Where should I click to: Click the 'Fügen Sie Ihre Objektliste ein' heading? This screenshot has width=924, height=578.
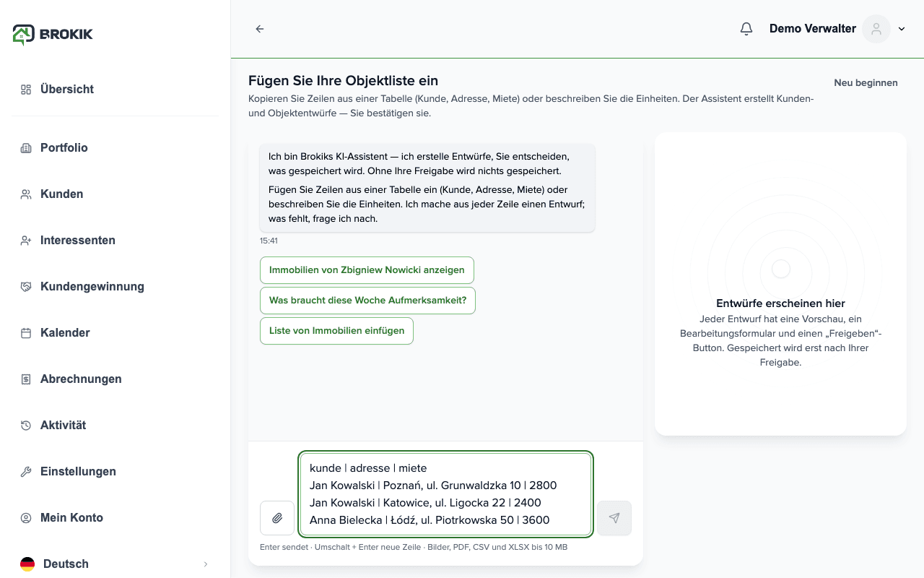pos(344,81)
